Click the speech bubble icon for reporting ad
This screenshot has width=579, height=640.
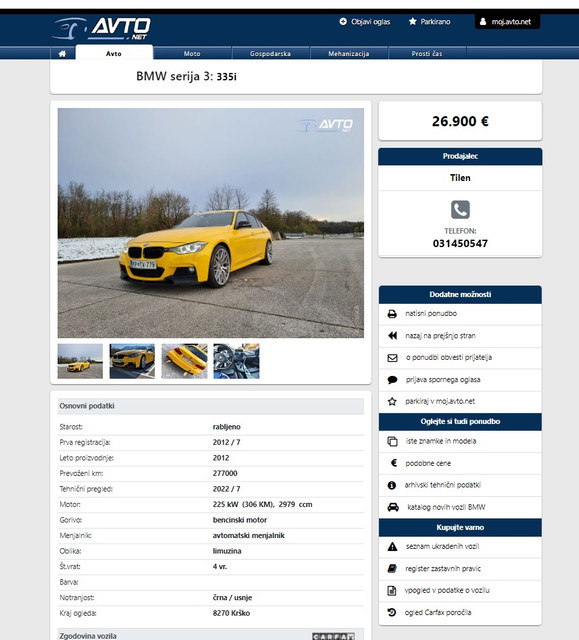tap(392, 380)
